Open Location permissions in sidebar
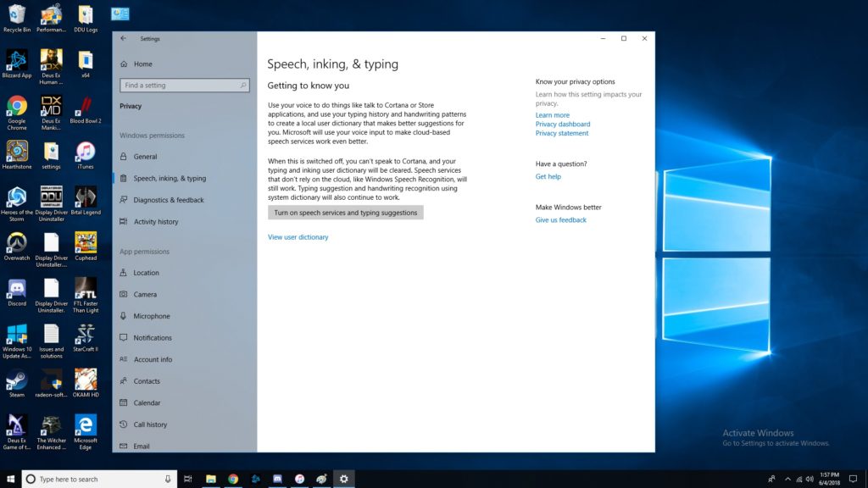The height and width of the screenshot is (488, 868). 146,273
